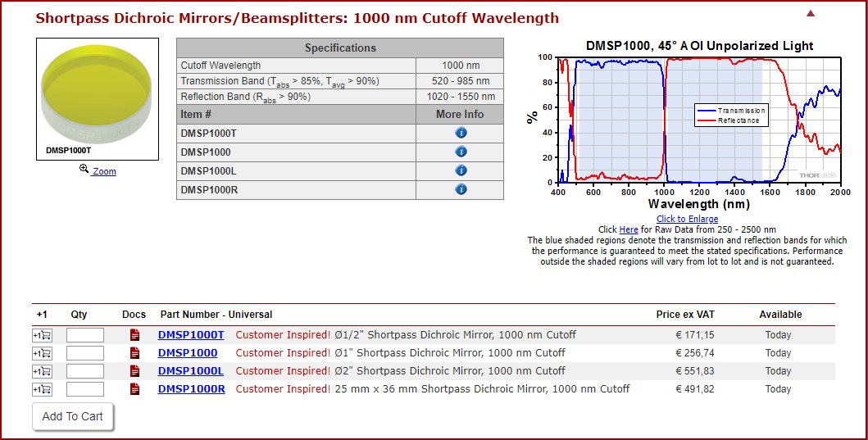Screen dimensions: 868x440
Task: Click the magnifier Zoom icon
Action: (x=84, y=169)
